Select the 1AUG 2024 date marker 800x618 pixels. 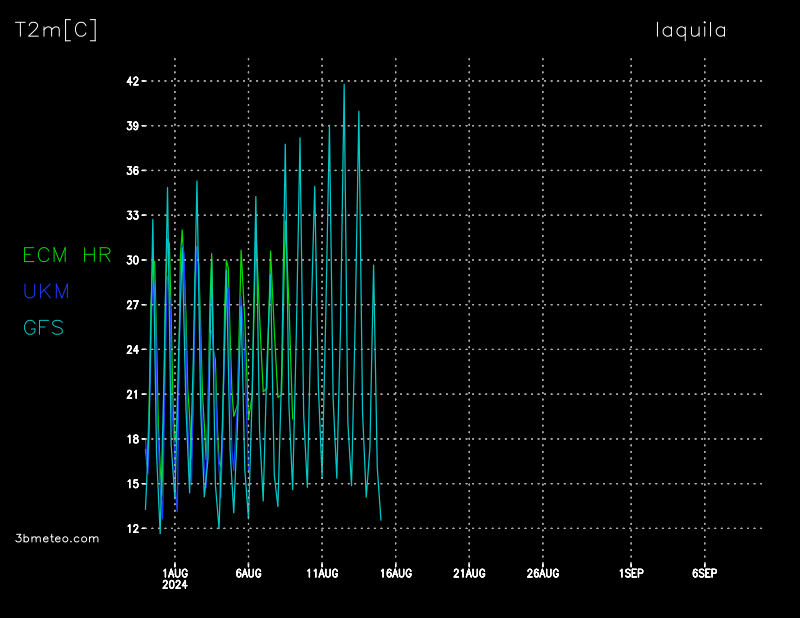click(175, 578)
